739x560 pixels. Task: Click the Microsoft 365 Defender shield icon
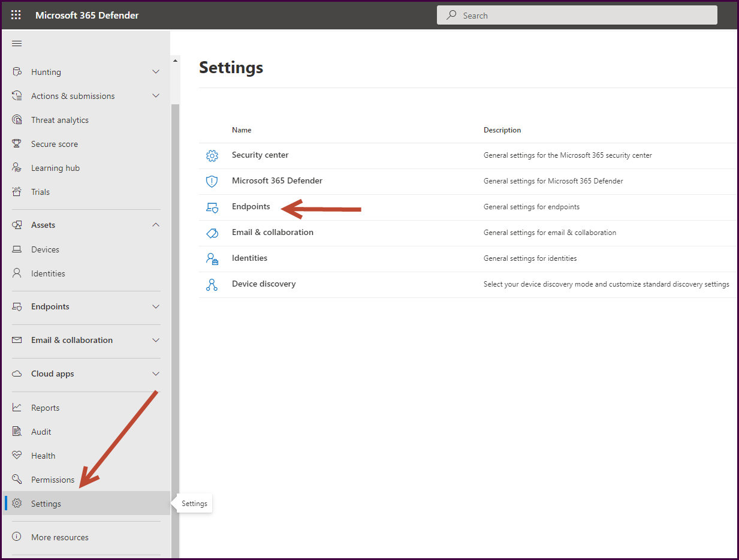click(212, 181)
